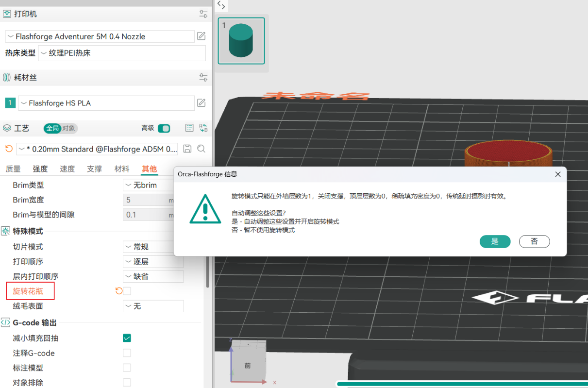Edit the Flashforge Adventurer 5M printer preset
Image resolution: width=588 pixels, height=388 pixels.
201,36
